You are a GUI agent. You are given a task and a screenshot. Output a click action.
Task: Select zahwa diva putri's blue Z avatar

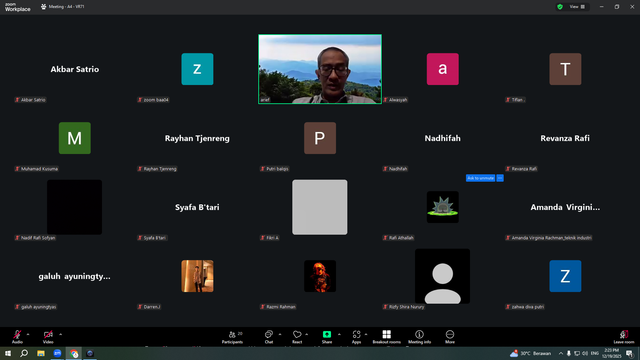pyautogui.click(x=565, y=276)
